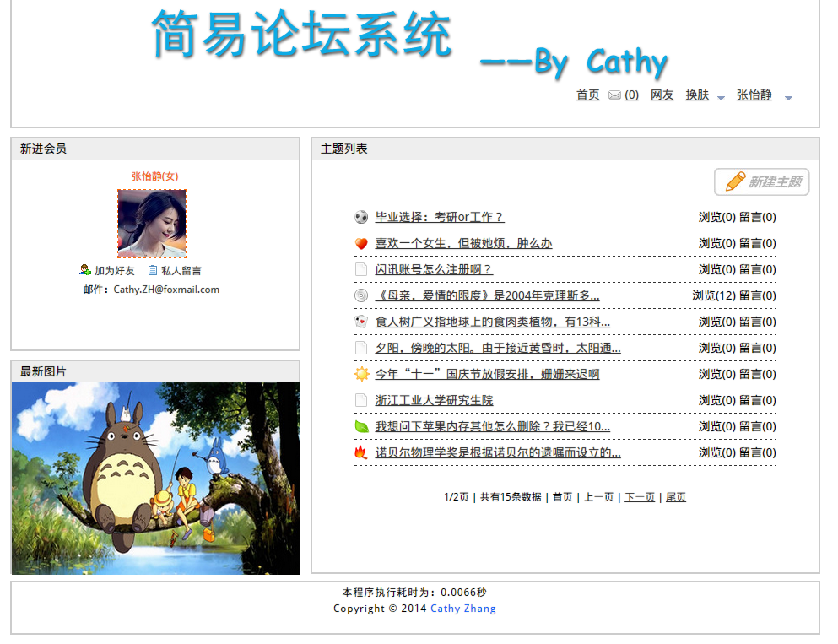Click the 主题列表 panel header
Viewport: 838px width, 644px height.
click(565, 149)
